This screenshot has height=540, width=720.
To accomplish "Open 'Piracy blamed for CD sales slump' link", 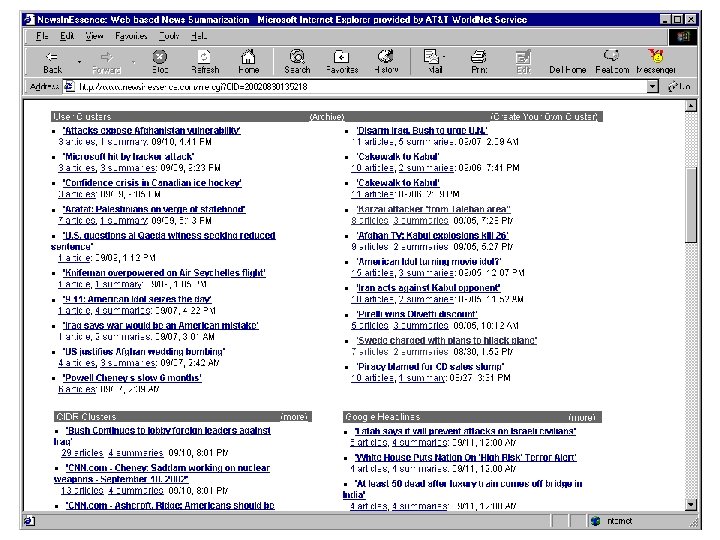I will click(430, 366).
